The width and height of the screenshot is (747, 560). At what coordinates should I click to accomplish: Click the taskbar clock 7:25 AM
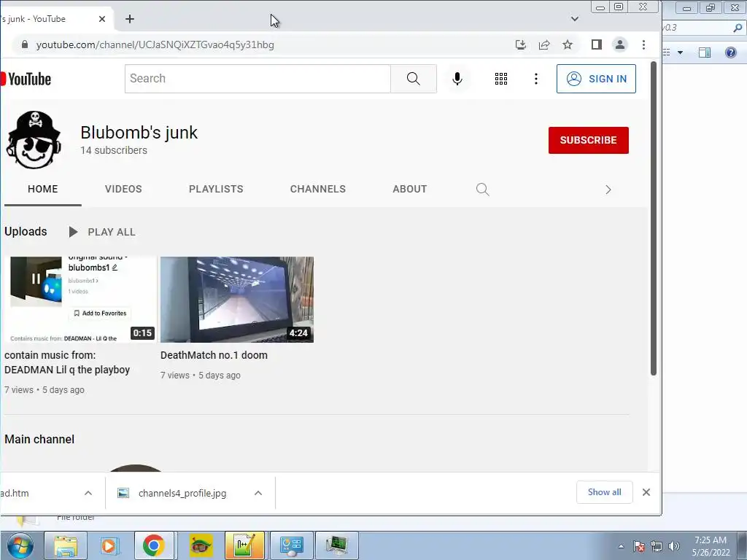click(x=711, y=540)
